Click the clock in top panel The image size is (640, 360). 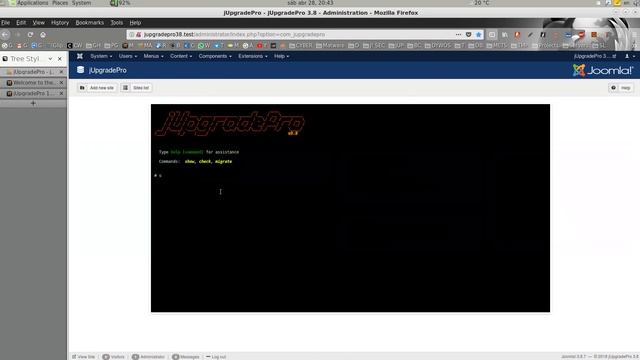tap(310, 3)
